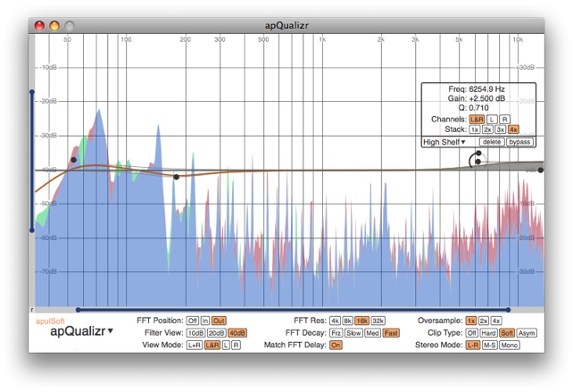
Task: Set Clip Type to Soft
Action: [506, 333]
